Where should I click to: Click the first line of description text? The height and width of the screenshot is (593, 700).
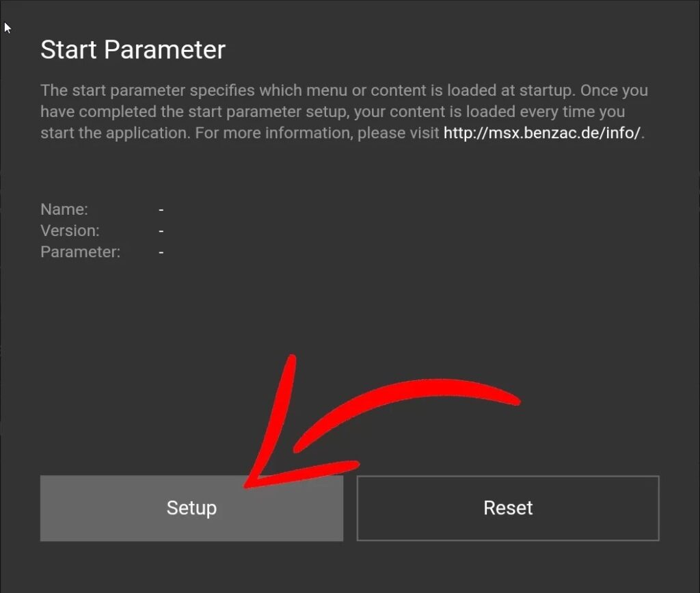point(344,90)
